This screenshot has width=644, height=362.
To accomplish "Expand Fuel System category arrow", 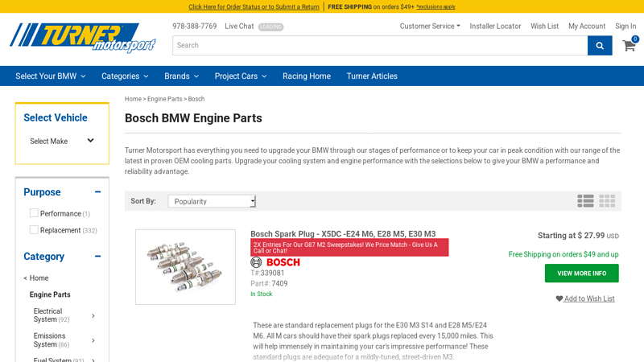I will [x=93, y=360].
